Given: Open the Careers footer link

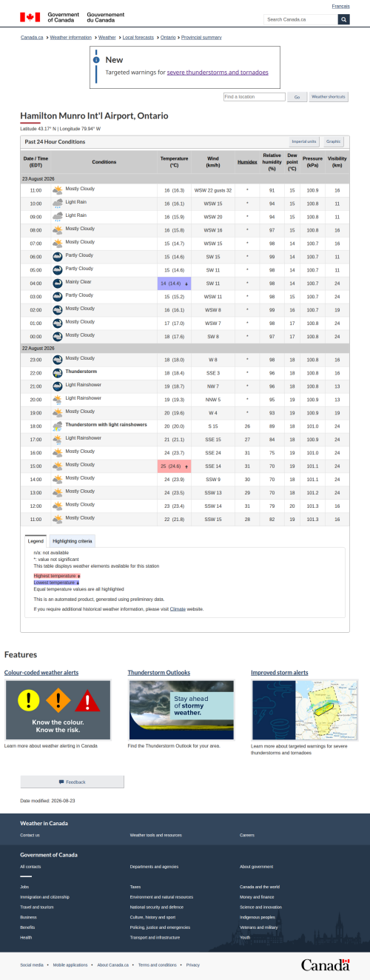Looking at the screenshot, I should tap(247, 835).
